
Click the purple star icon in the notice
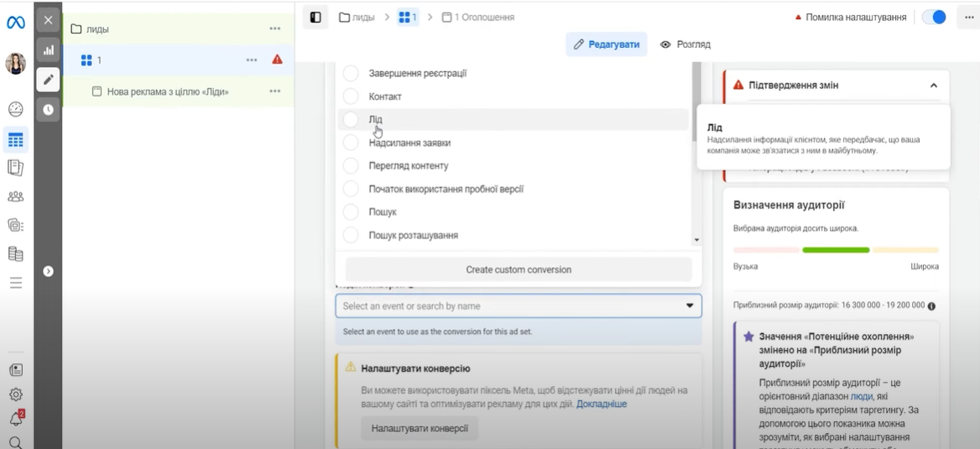click(x=748, y=337)
